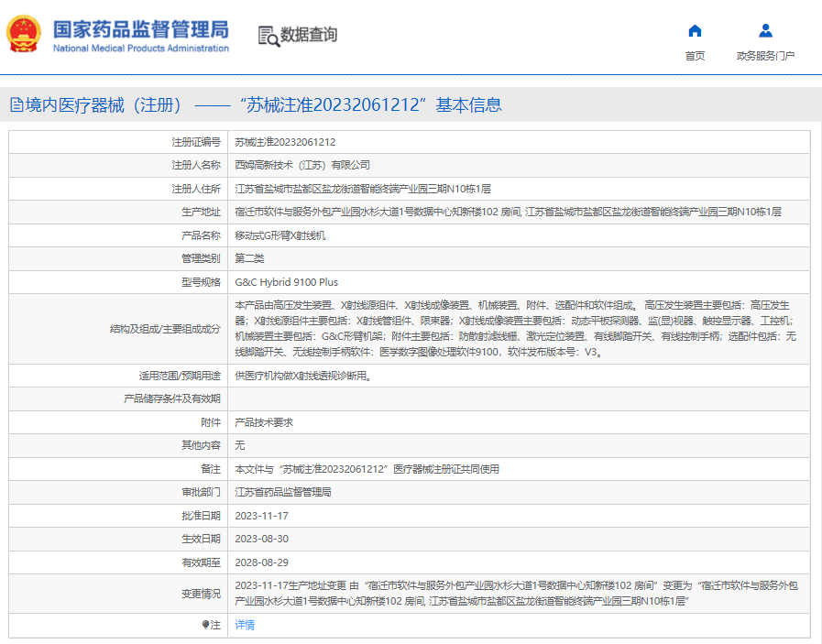The height and width of the screenshot is (644, 822).
Task: Click the 注册人住所 address value
Action: [x=363, y=189]
